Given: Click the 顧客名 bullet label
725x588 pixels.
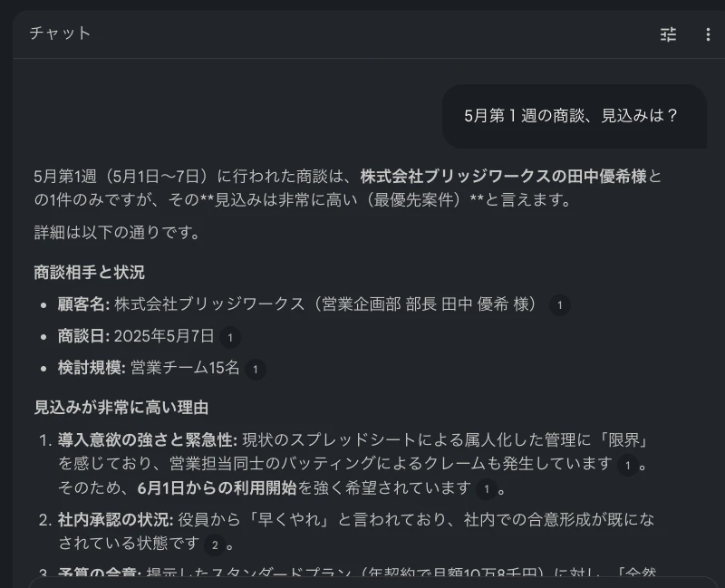Looking at the screenshot, I should tap(83, 304).
